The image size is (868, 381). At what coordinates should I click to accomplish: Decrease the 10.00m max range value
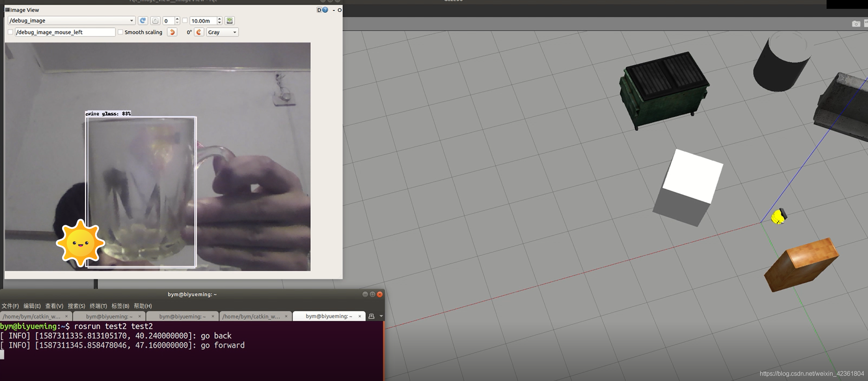(x=219, y=23)
